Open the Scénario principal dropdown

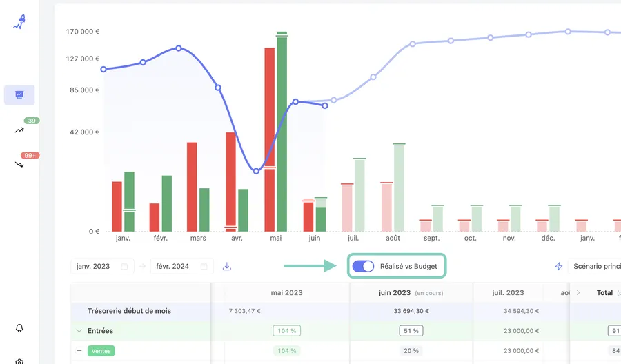coord(596,266)
